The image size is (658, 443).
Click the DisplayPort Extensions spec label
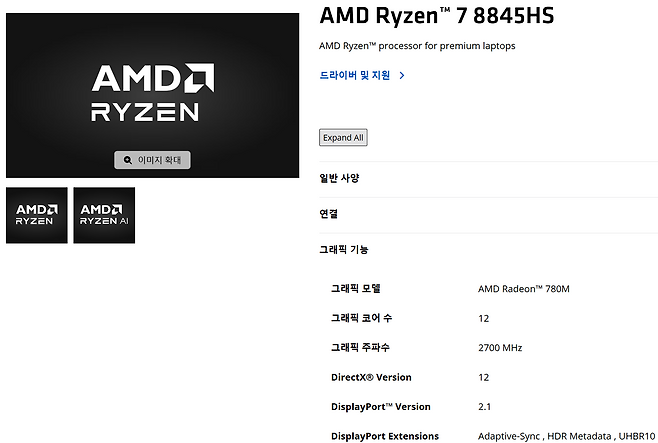pyautogui.click(x=384, y=436)
